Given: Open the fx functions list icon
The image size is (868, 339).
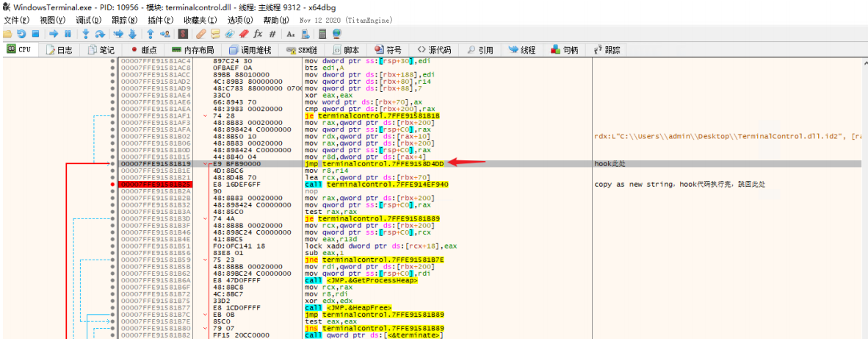Looking at the screenshot, I should (258, 34).
